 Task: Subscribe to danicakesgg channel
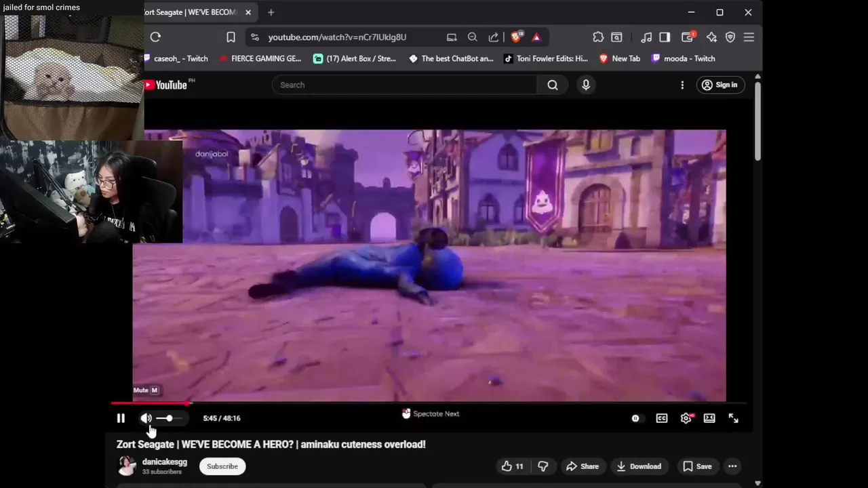point(222,466)
